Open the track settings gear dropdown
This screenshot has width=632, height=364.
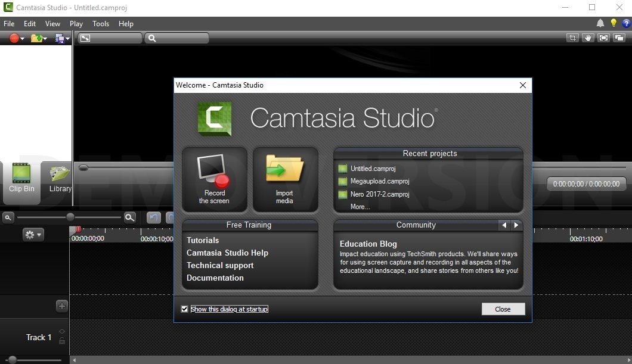pos(33,235)
